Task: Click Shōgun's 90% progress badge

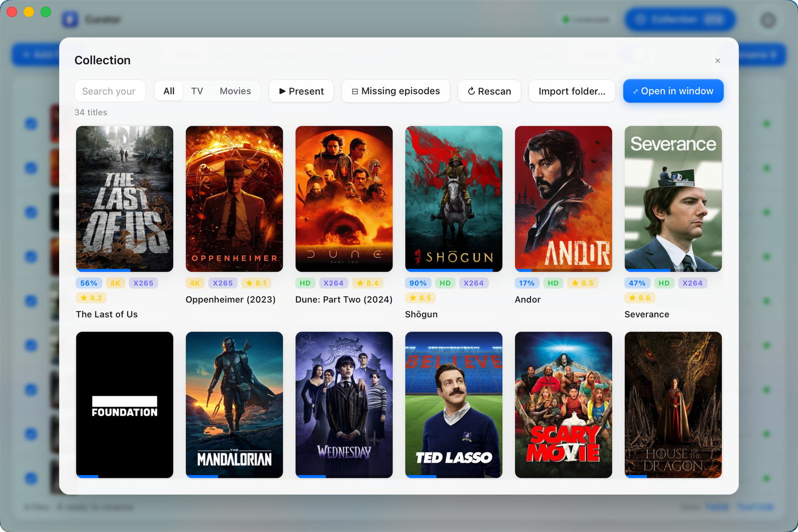Action: (418, 283)
